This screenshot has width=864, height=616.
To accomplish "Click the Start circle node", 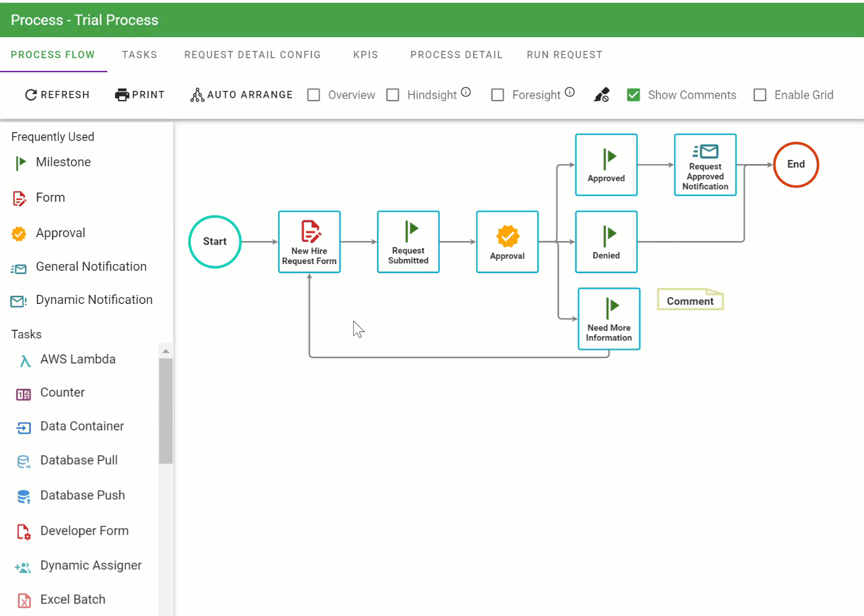I will (215, 242).
